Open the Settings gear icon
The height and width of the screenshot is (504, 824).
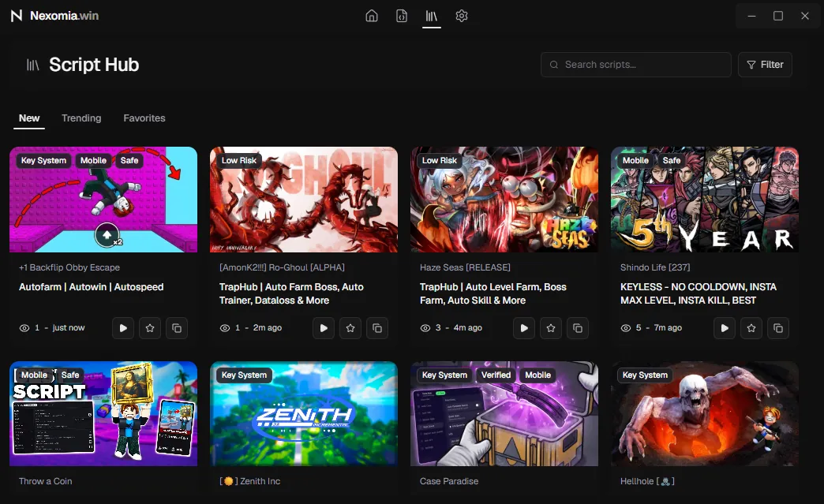click(x=462, y=16)
